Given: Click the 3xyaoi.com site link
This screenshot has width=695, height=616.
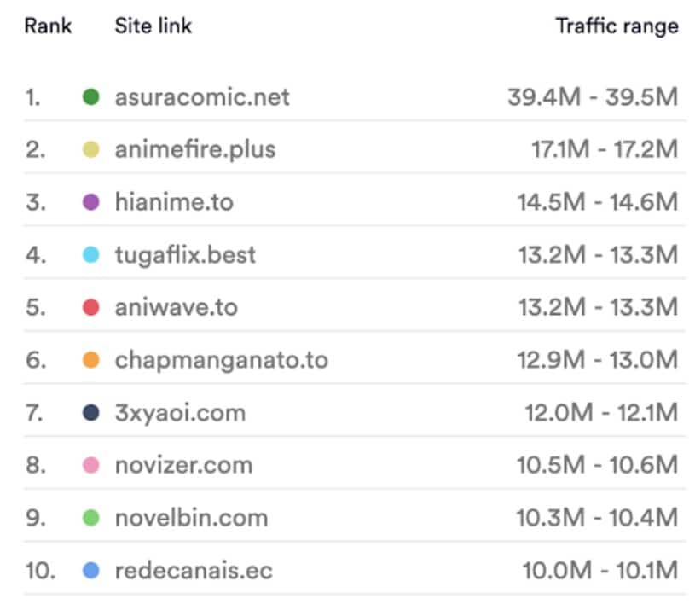Looking at the screenshot, I should click(x=181, y=413).
